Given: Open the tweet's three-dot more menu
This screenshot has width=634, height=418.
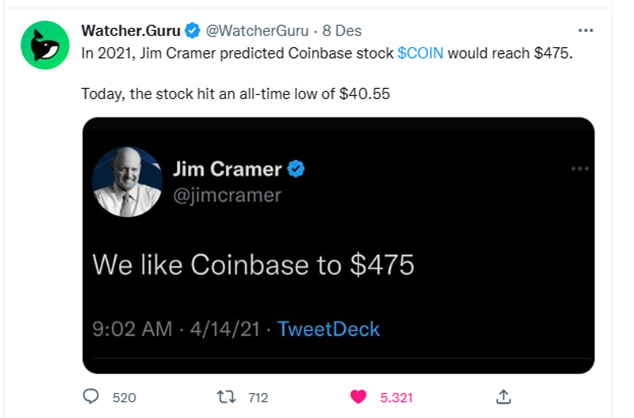Looking at the screenshot, I should pyautogui.click(x=585, y=31).
